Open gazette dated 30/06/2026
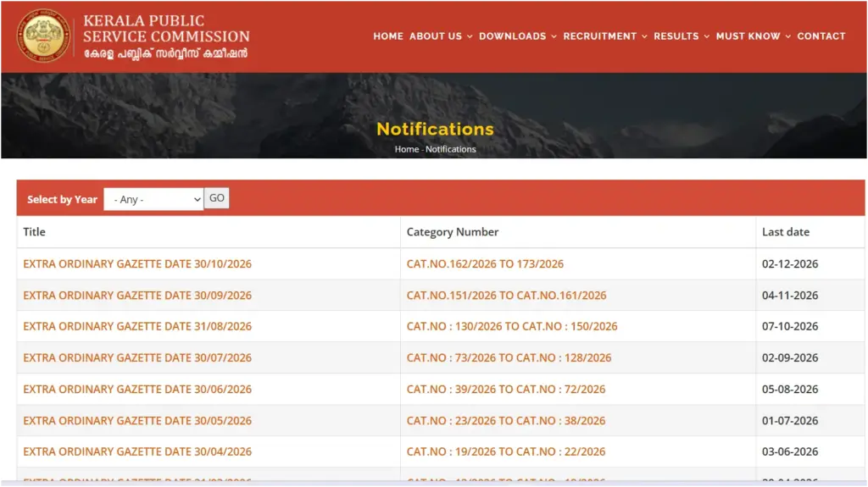This screenshot has height=487, width=868. coord(137,390)
